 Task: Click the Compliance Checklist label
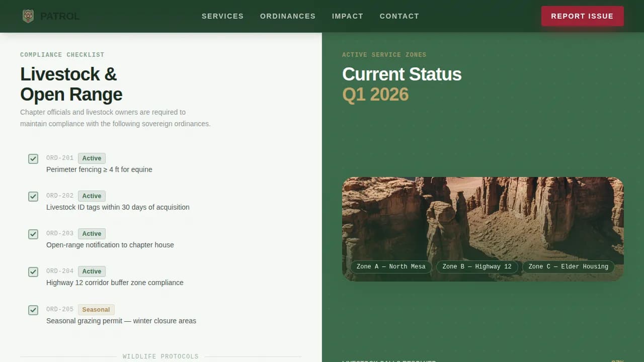62,55
